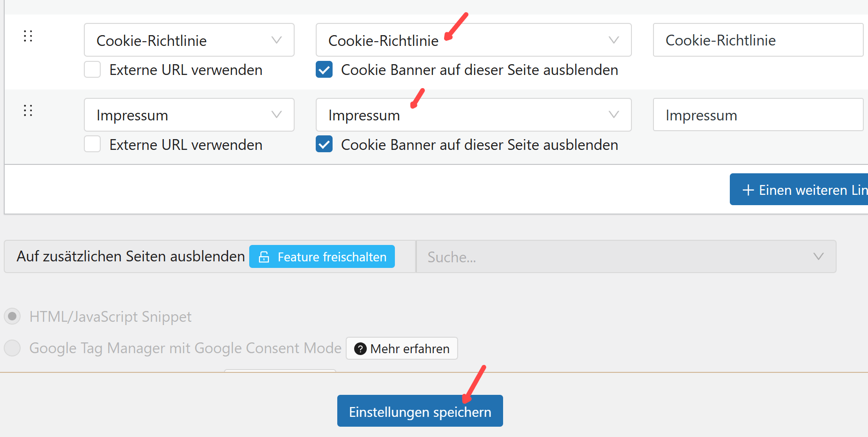Grab the drag handle of Cookie-Richtlinie row

[28, 36]
